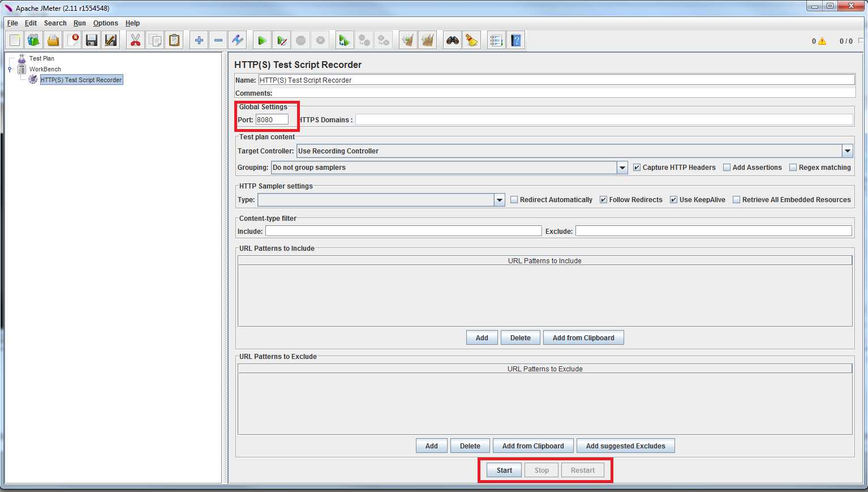Click the Clear broom icon

pyautogui.click(x=408, y=40)
